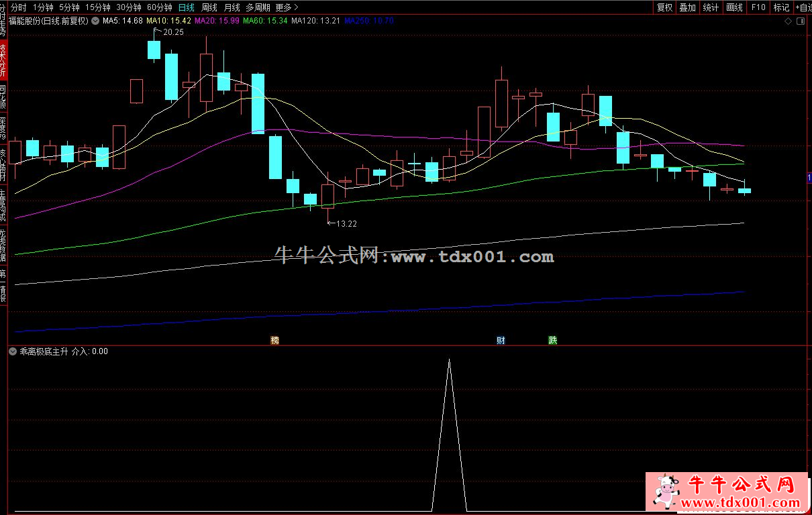
Task: Click the 复权 button
Action: coord(664,7)
